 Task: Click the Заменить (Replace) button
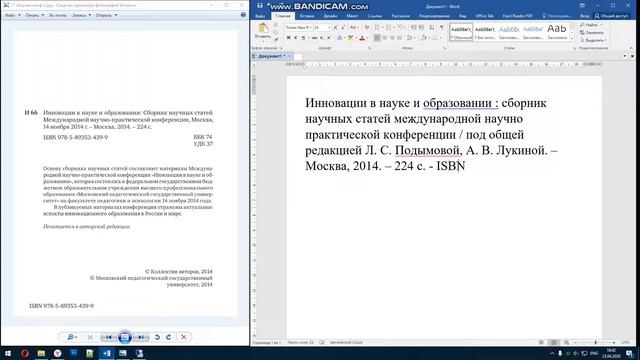tap(591, 33)
